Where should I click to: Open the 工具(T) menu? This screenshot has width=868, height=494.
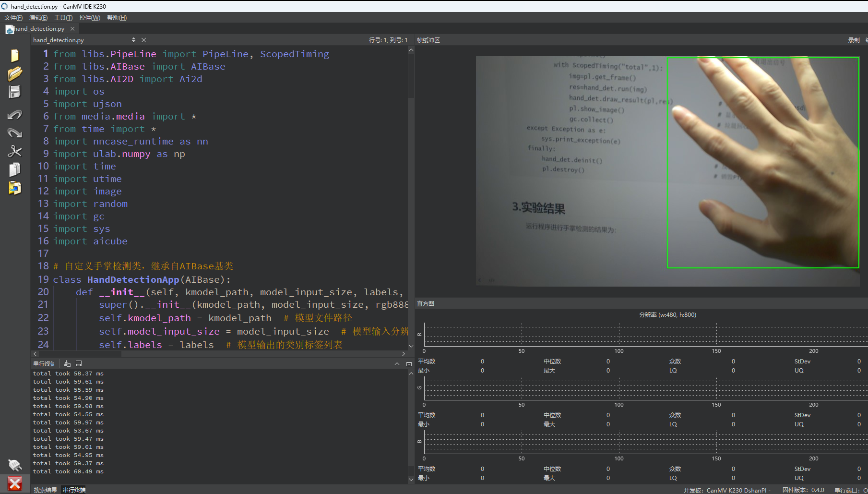pos(63,18)
